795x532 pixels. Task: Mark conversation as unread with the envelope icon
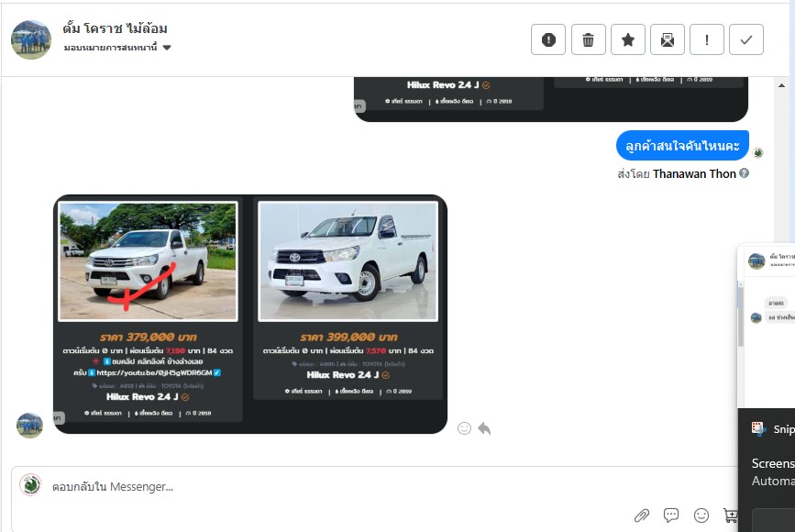668,39
